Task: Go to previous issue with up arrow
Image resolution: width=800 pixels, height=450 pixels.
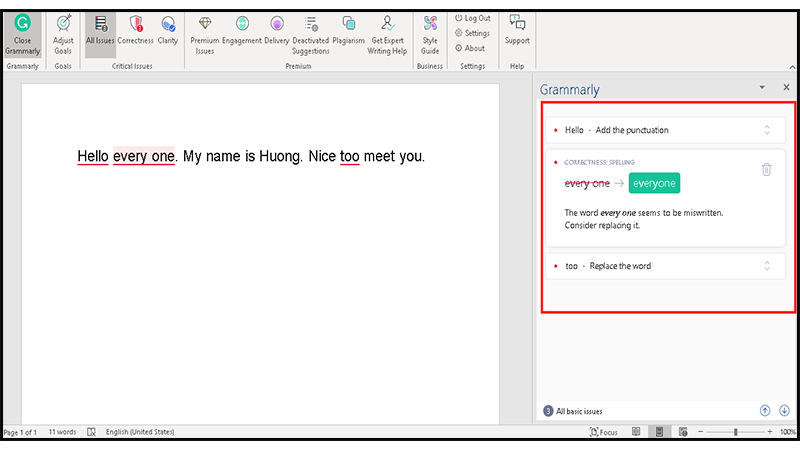Action: (765, 411)
